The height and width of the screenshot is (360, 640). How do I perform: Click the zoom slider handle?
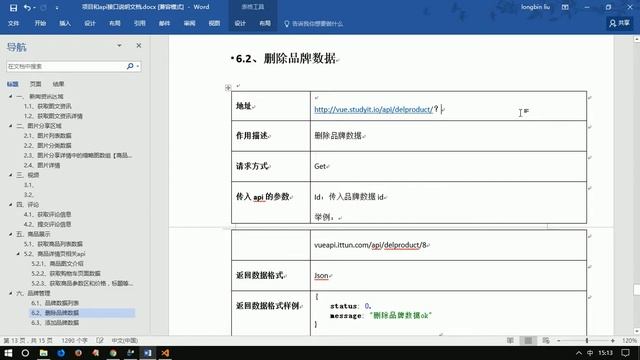[x=587, y=340]
